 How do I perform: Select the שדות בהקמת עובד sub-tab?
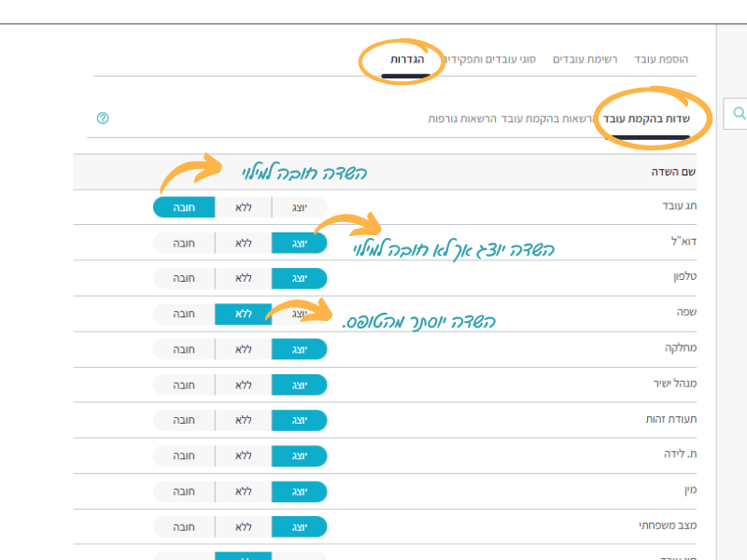[646, 119]
